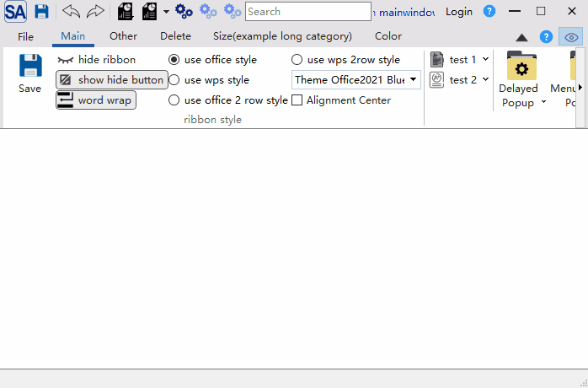Collapse ribbon with the up triangle
The image size is (588, 388).
[x=521, y=38]
